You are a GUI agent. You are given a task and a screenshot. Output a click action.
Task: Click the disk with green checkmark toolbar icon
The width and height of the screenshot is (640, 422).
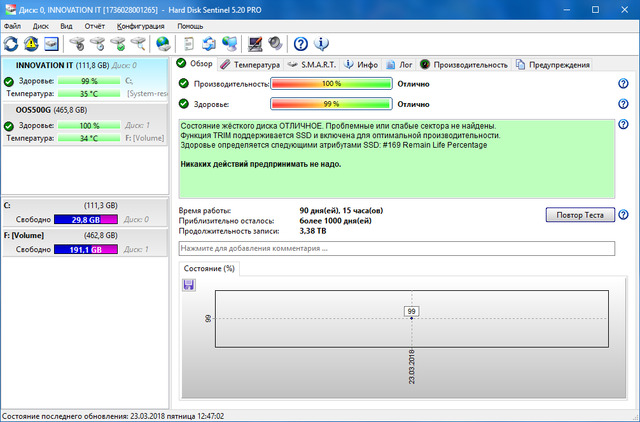click(x=118, y=44)
